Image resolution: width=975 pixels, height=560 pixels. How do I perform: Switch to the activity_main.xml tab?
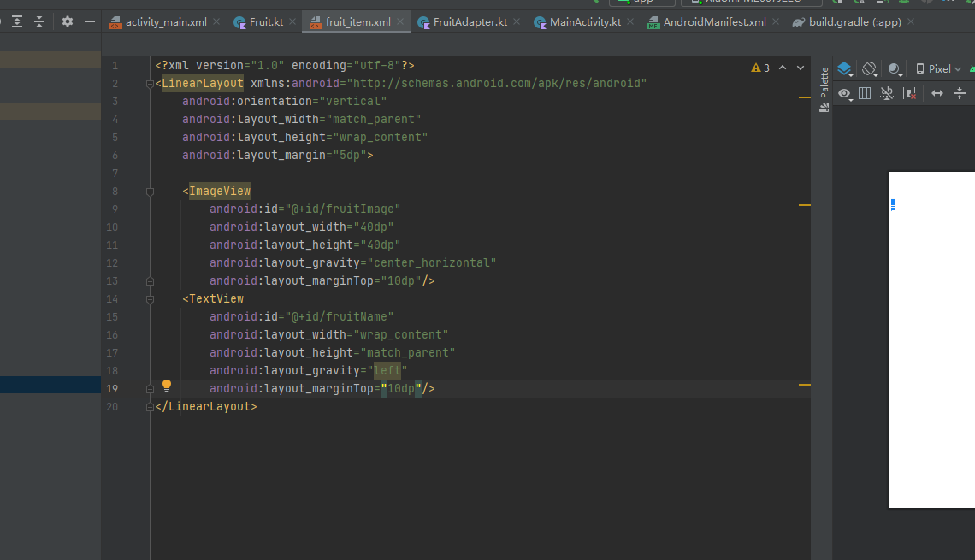coord(165,22)
